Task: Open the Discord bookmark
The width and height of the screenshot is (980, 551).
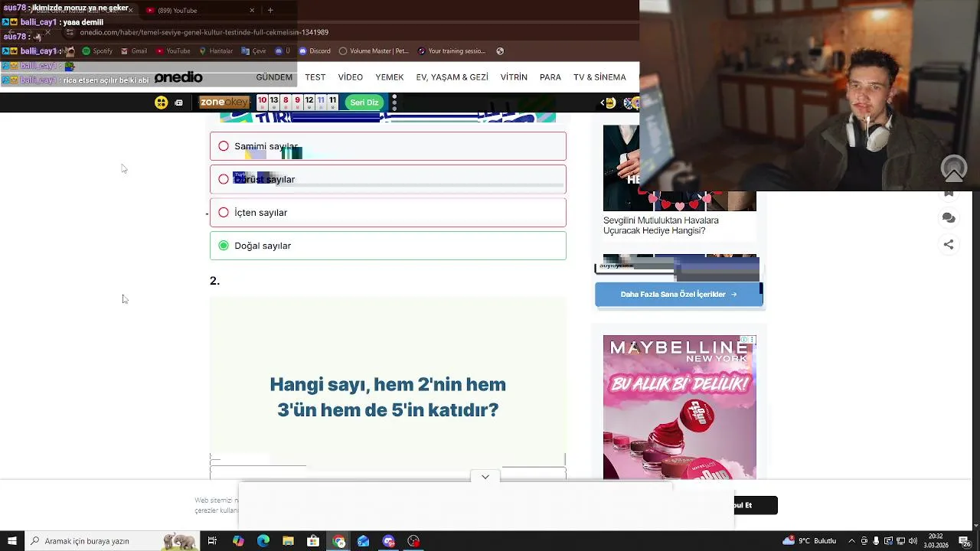Action: pos(315,51)
